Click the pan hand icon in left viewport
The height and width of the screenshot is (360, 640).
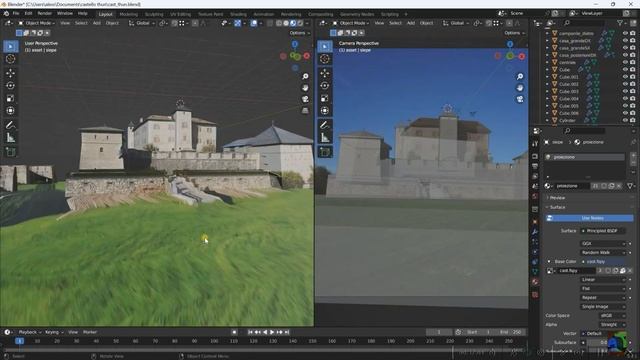click(305, 88)
